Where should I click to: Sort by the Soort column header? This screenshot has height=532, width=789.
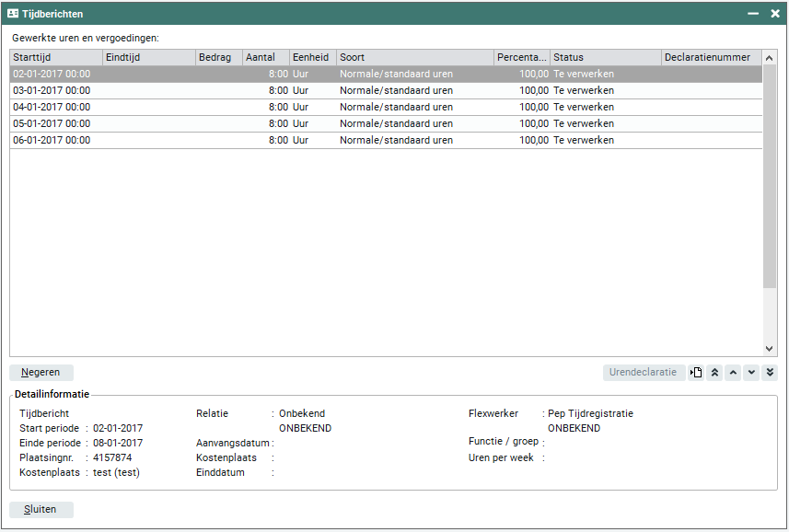point(414,57)
